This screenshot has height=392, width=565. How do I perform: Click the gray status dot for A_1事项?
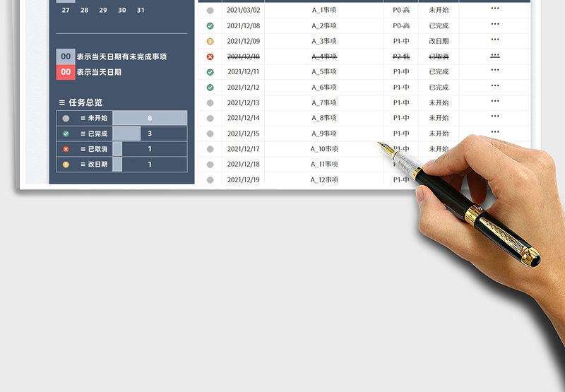(210, 11)
